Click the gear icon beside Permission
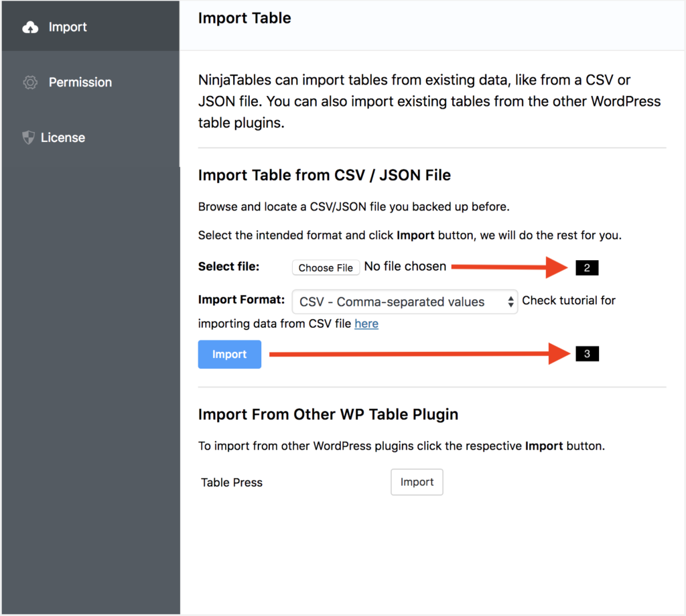The image size is (686, 616). pos(30,82)
